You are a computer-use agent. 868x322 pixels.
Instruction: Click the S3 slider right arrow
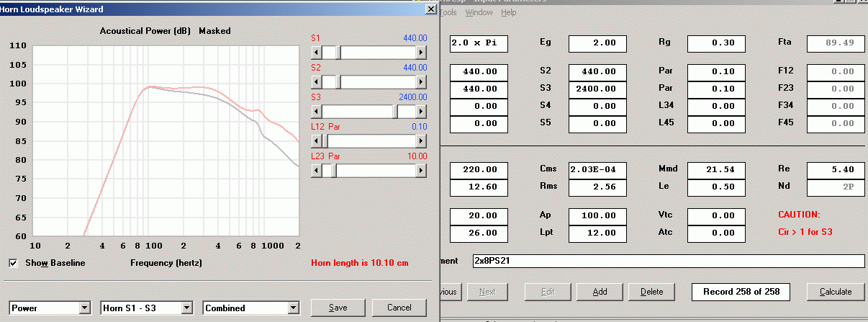(422, 112)
